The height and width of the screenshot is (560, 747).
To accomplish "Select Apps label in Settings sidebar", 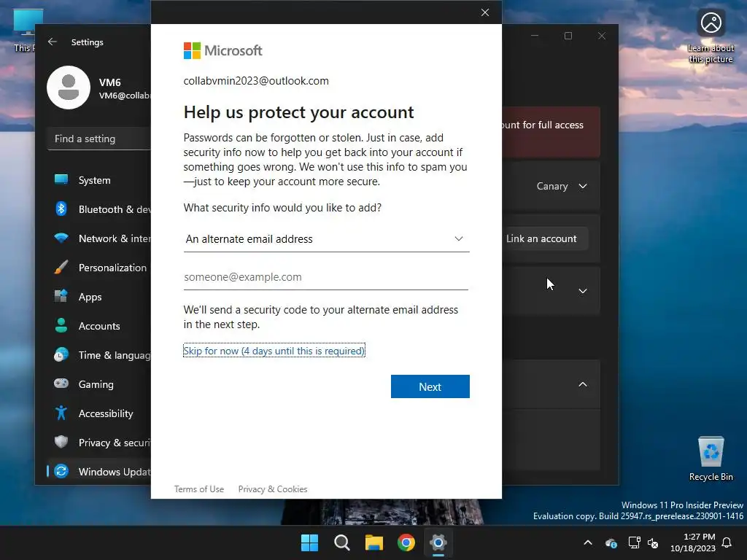I will tap(90, 297).
